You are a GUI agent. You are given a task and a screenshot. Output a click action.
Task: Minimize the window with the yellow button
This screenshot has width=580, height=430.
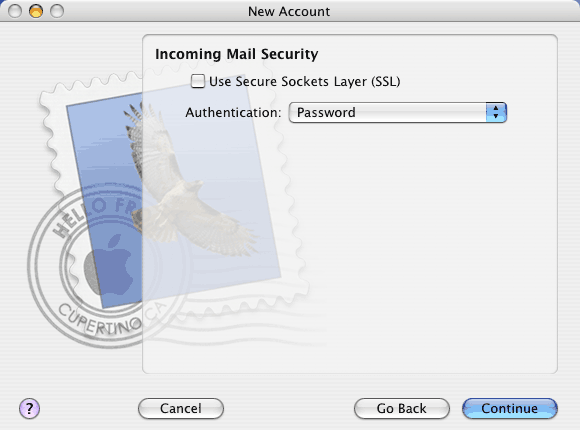(x=36, y=11)
